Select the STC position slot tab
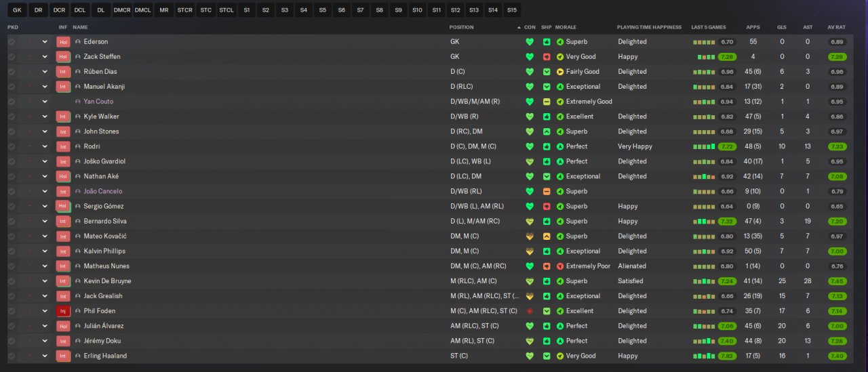This screenshot has width=868, height=372. click(205, 10)
